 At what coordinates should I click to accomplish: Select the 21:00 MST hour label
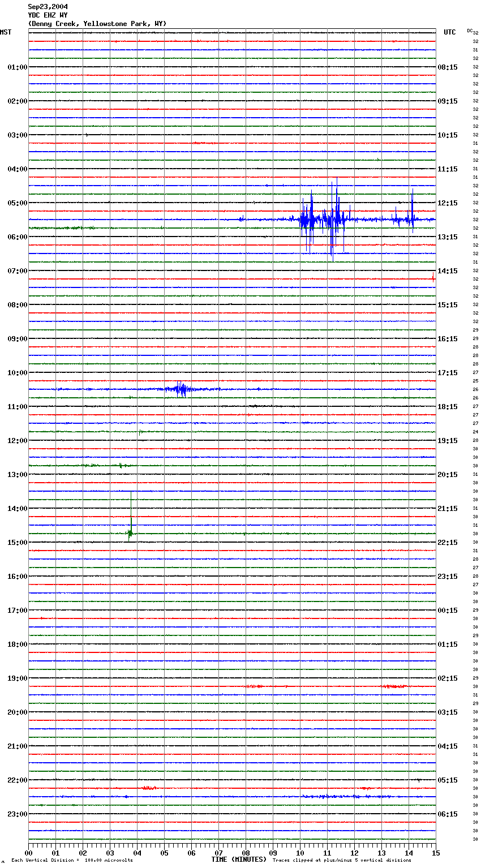(x=18, y=746)
